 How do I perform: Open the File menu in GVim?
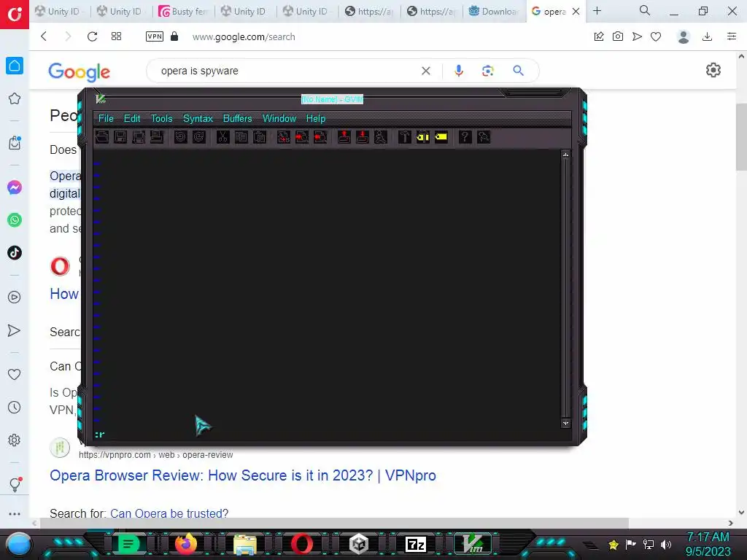106,119
